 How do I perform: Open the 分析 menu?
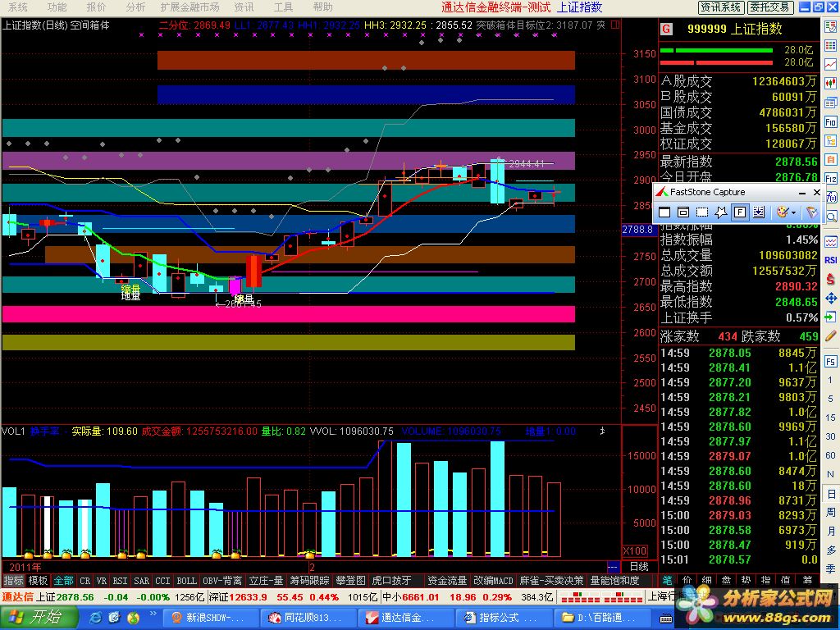136,7
